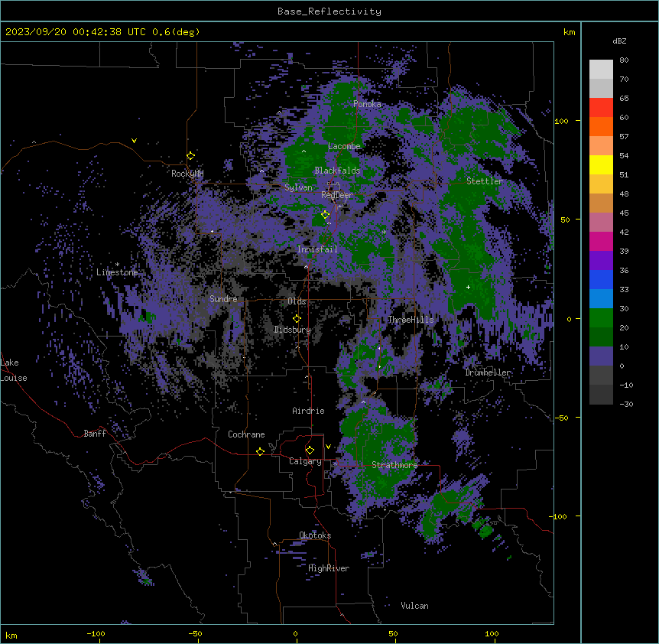Click the -30 value in dBZ legend
This screenshot has width=659, height=644.
626,404
